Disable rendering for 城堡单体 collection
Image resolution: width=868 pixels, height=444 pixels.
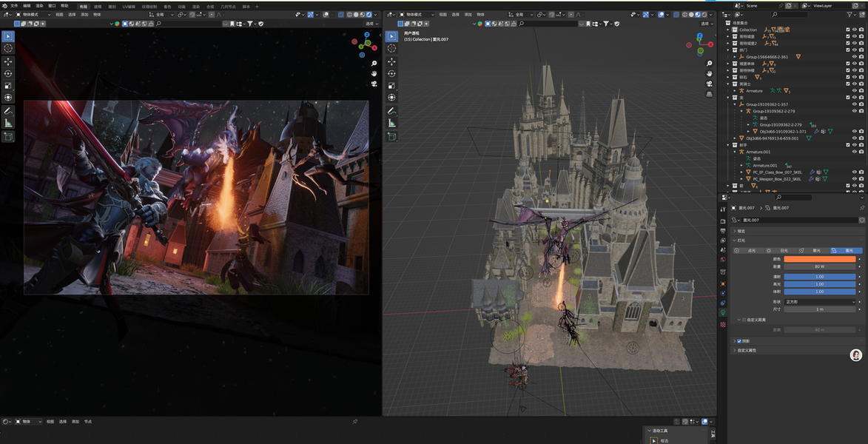861,63
